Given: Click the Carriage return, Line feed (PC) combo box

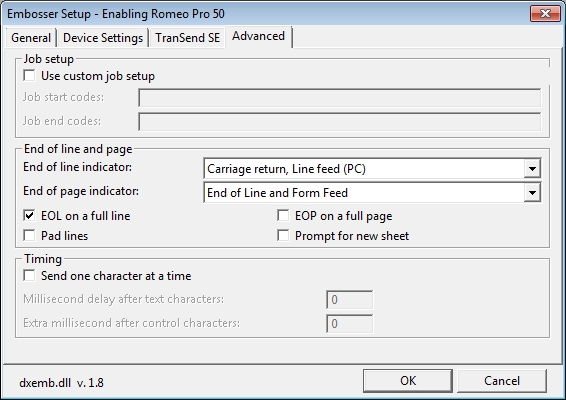Looking at the screenshot, I should [372, 169].
